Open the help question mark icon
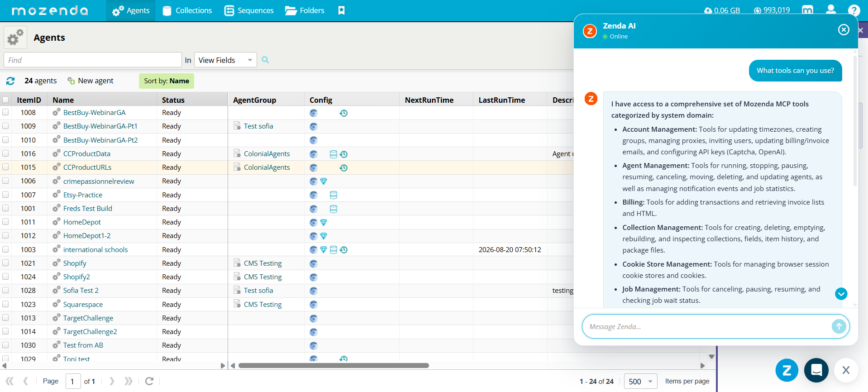Viewport: 868px width, 392px height. tap(854, 10)
